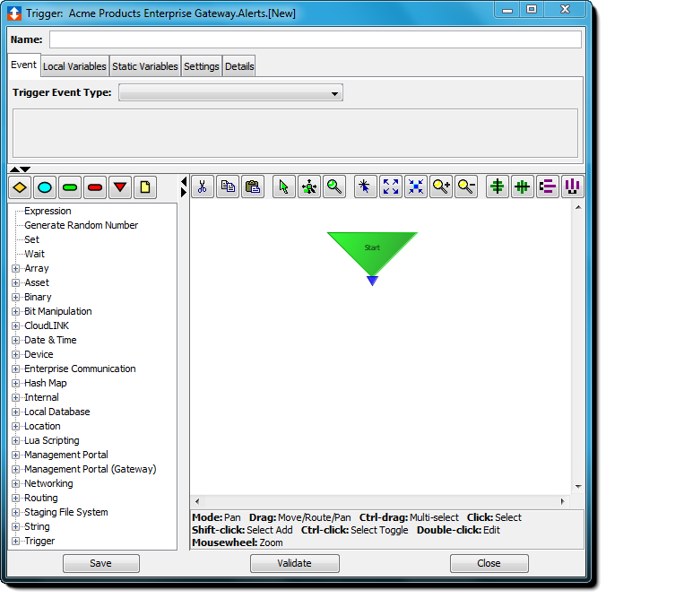The width and height of the screenshot is (684, 616).
Task: Click the Validate button
Action: coord(294,563)
